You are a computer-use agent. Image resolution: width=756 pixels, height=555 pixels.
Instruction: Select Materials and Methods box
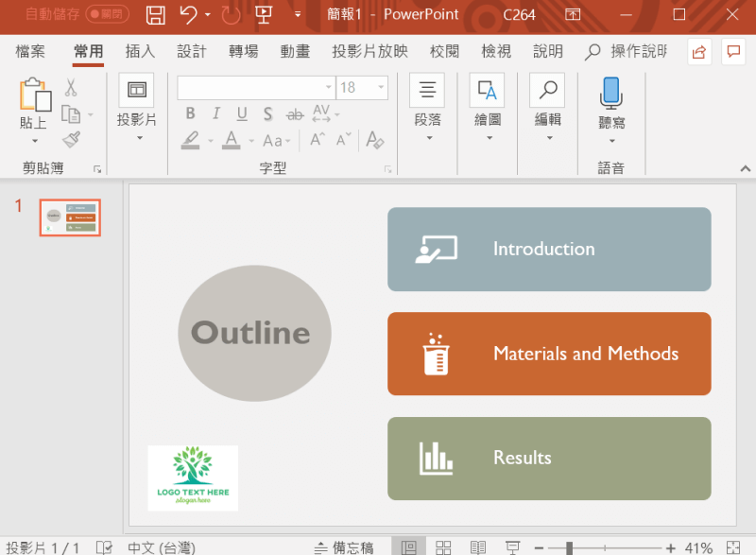549,354
